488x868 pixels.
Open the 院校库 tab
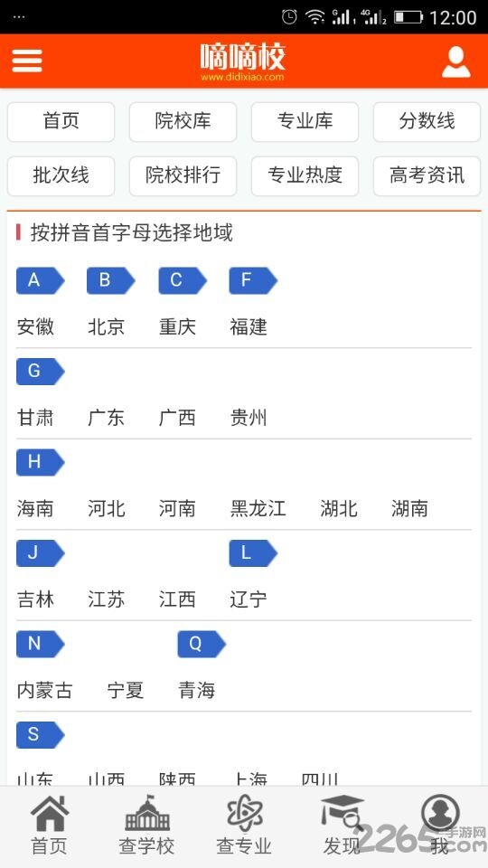(x=183, y=122)
